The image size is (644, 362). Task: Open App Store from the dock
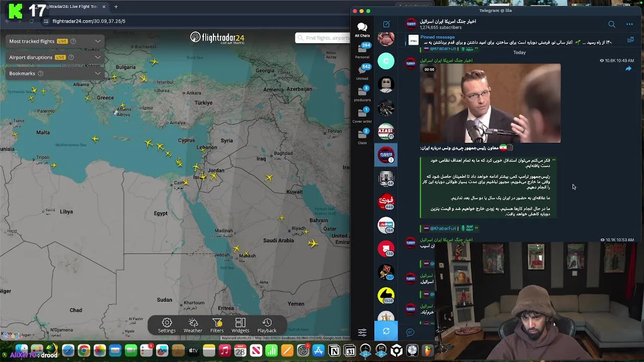pyautogui.click(x=318, y=350)
